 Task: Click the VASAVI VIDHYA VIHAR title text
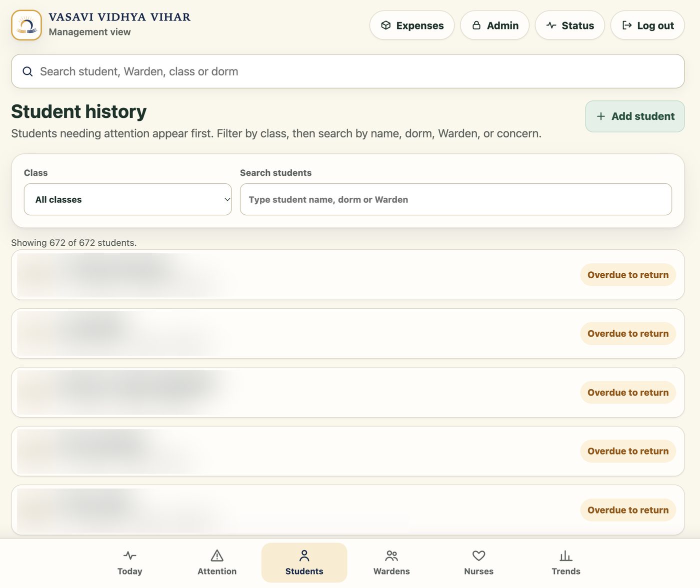[x=119, y=17]
